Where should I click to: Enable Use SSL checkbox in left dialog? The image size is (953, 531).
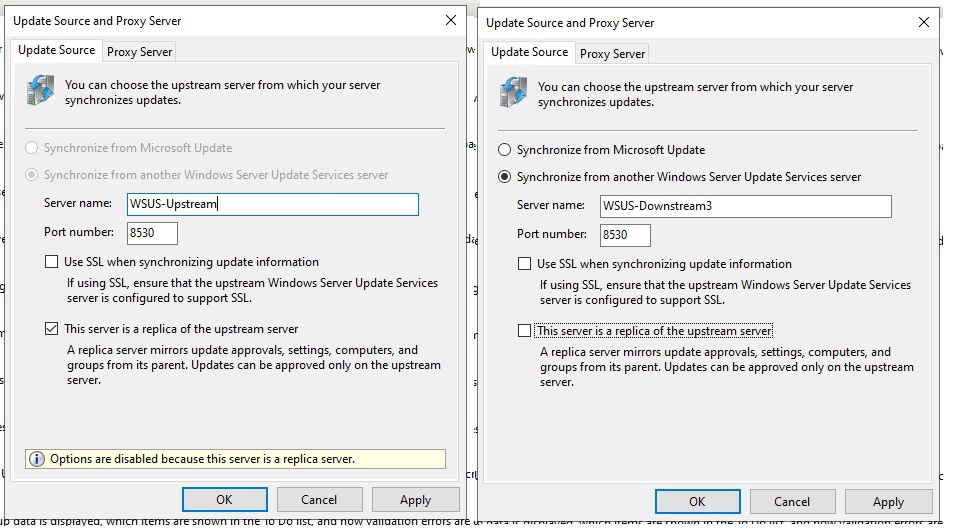coord(51,262)
